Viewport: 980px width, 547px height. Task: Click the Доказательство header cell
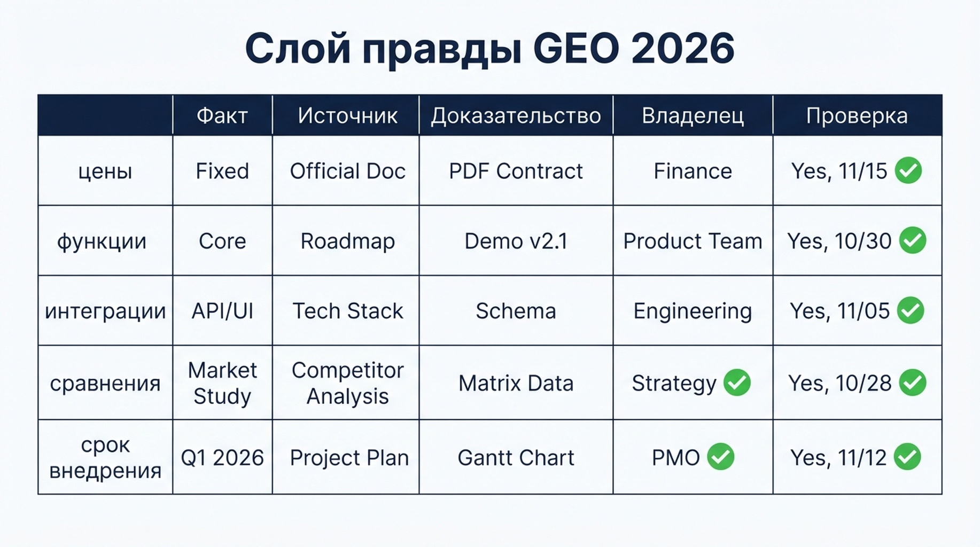pyautogui.click(x=516, y=115)
